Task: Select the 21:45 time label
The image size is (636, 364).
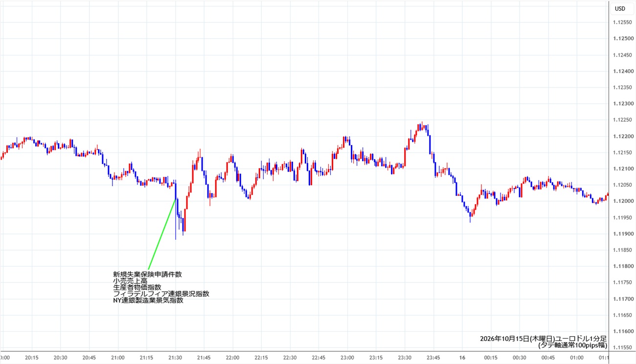Action: pyautogui.click(x=204, y=357)
